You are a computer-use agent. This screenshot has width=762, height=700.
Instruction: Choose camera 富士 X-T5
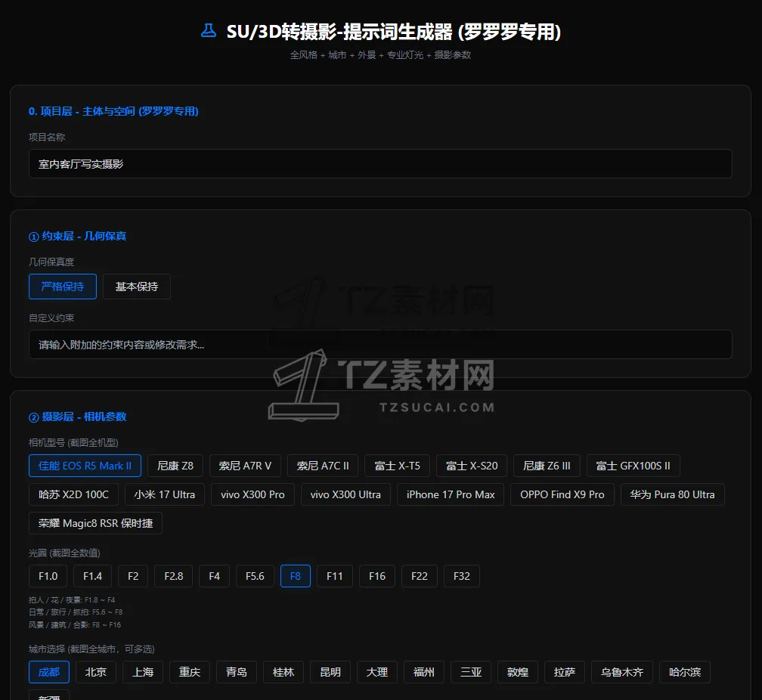398,466
